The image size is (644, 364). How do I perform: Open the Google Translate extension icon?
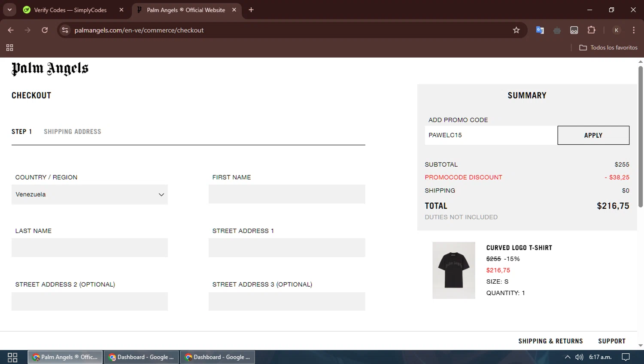(x=540, y=30)
